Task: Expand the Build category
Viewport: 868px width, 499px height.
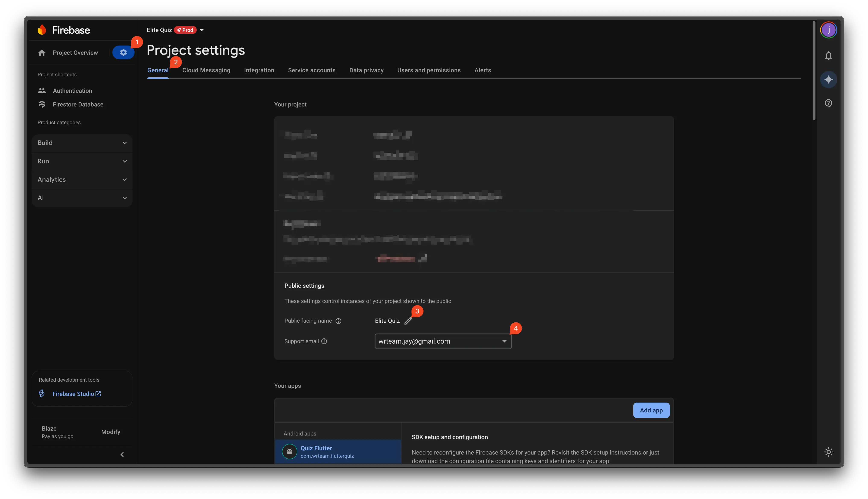Action: [82, 143]
